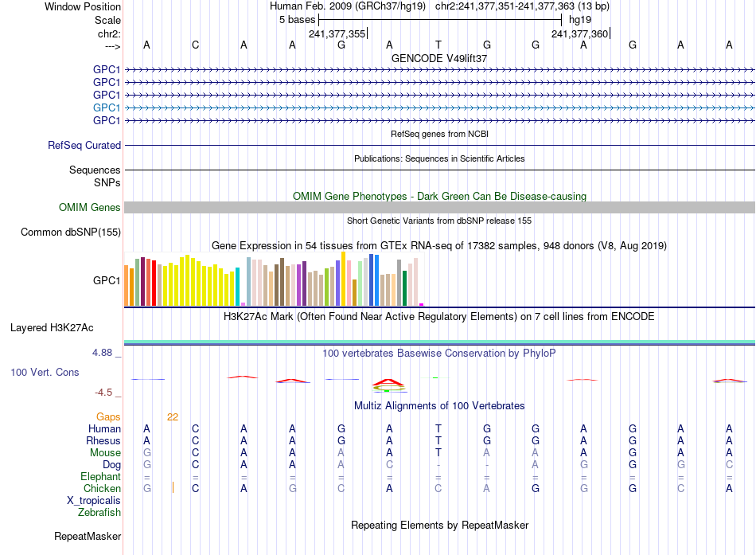756x555 pixels.
Task: Select the Common dbSNP(155) track label
Action: pos(70,233)
